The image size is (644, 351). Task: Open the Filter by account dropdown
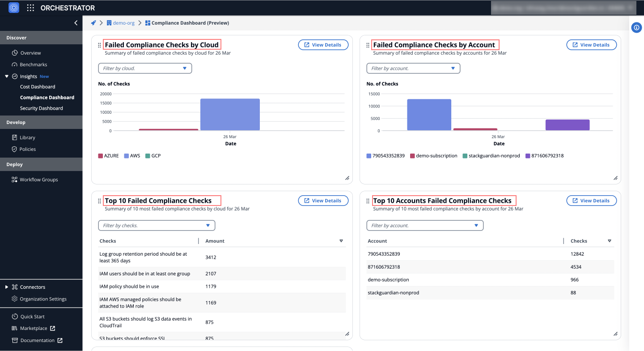[x=413, y=68]
